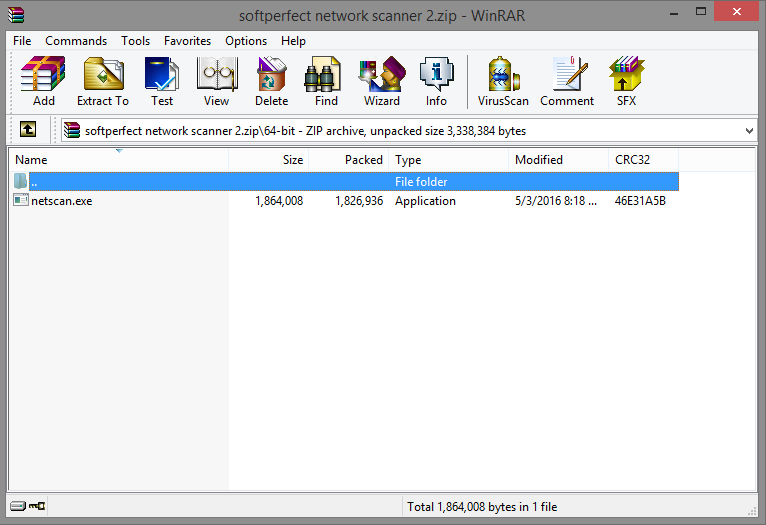Sort by CRC32 column header
The image size is (766, 525).
(x=643, y=160)
